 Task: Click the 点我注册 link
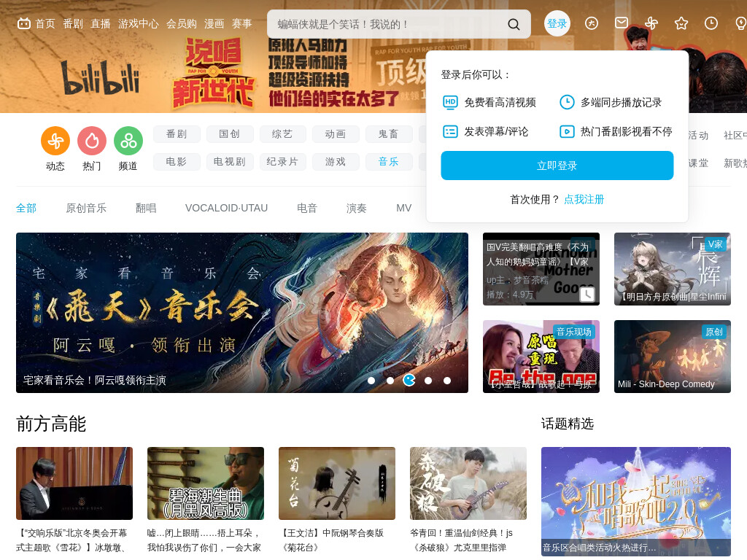coord(584,200)
